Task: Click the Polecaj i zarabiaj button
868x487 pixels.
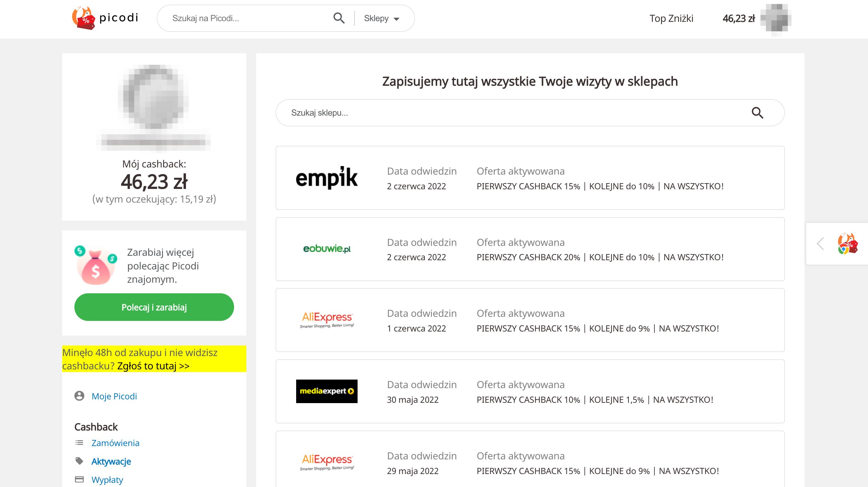Action: point(154,307)
